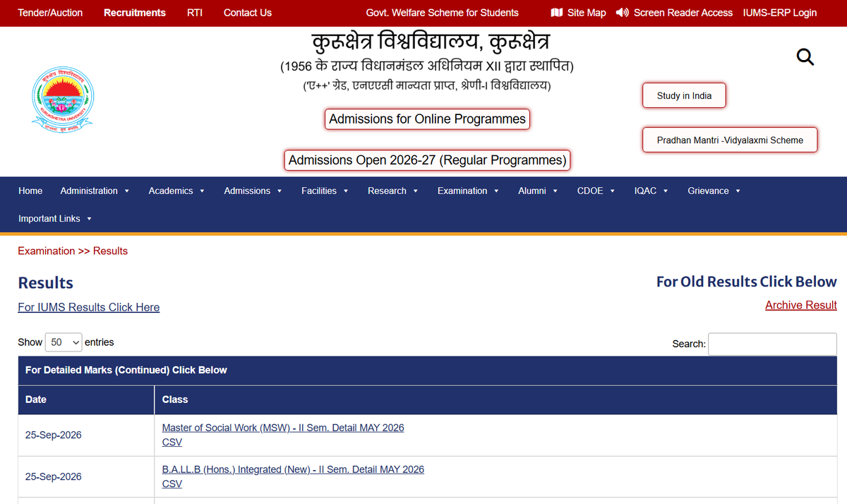The width and height of the screenshot is (847, 504).
Task: Open Archive Result link
Action: pos(801,305)
